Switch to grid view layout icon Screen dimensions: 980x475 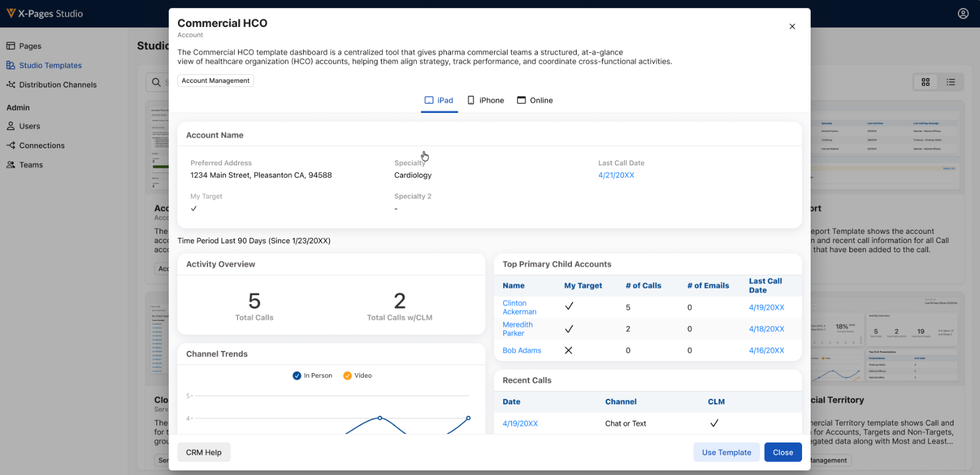point(925,82)
